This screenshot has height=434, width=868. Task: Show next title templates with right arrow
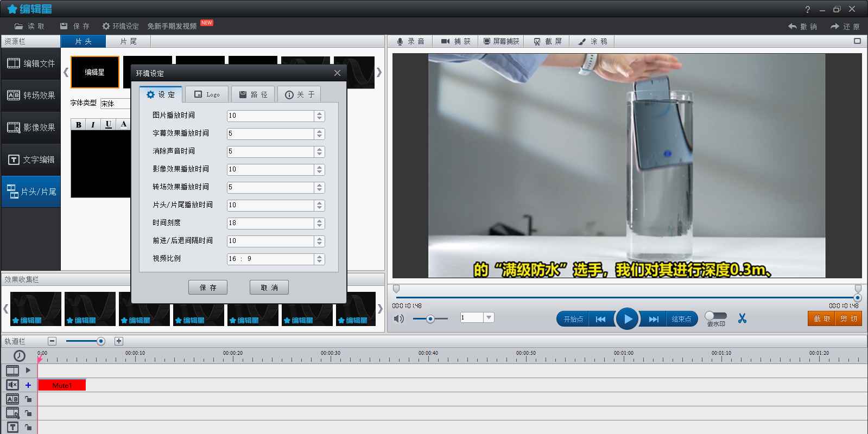[x=379, y=72]
